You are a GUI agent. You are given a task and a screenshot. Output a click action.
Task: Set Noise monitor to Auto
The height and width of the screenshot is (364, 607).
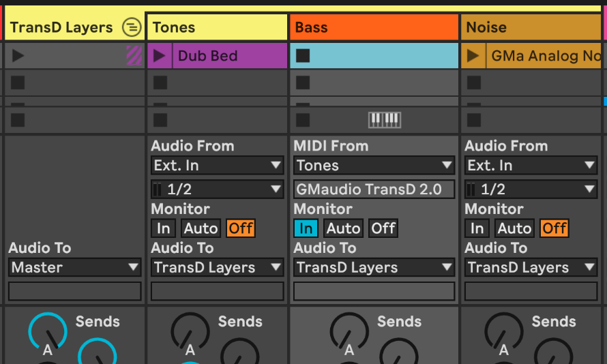coord(514,228)
